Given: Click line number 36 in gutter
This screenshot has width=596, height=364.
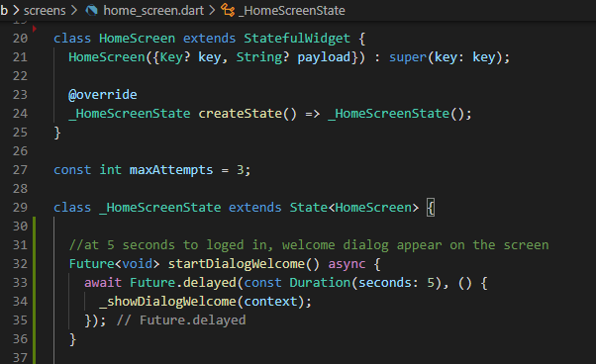Looking at the screenshot, I should pyautogui.click(x=20, y=339).
